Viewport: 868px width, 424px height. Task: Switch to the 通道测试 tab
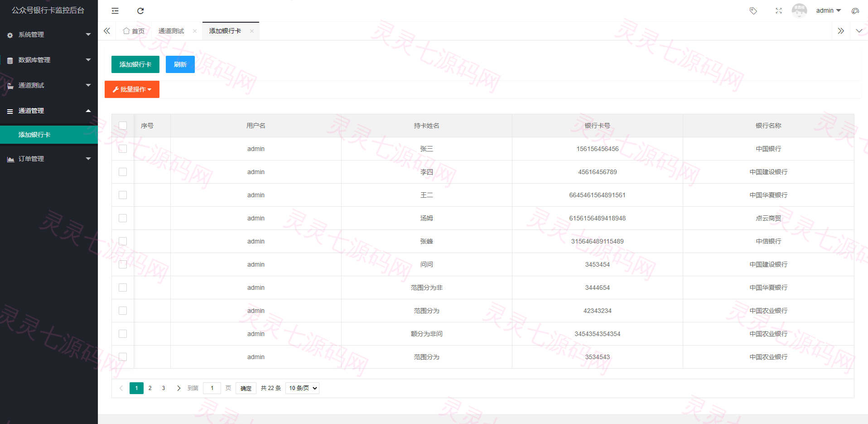pyautogui.click(x=171, y=31)
